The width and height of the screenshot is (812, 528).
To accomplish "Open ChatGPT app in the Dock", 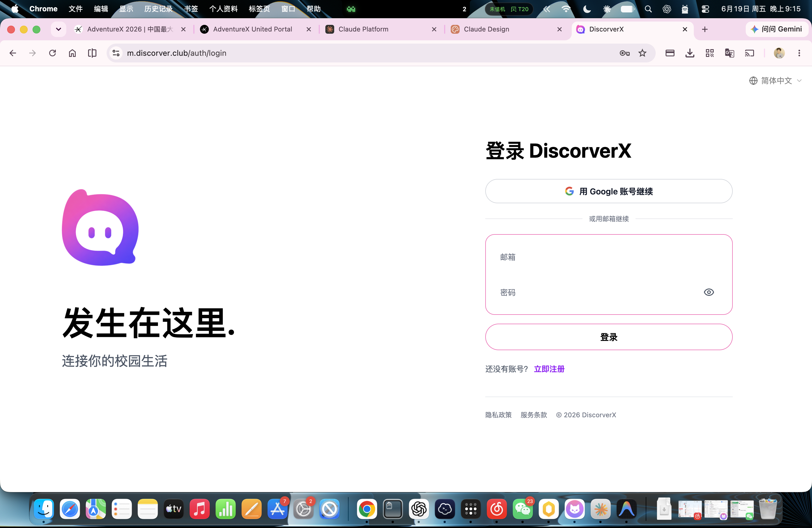I will pyautogui.click(x=419, y=509).
